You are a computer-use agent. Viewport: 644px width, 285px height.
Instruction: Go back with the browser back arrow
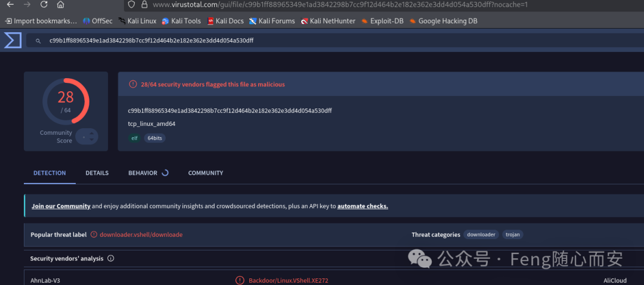tap(11, 5)
